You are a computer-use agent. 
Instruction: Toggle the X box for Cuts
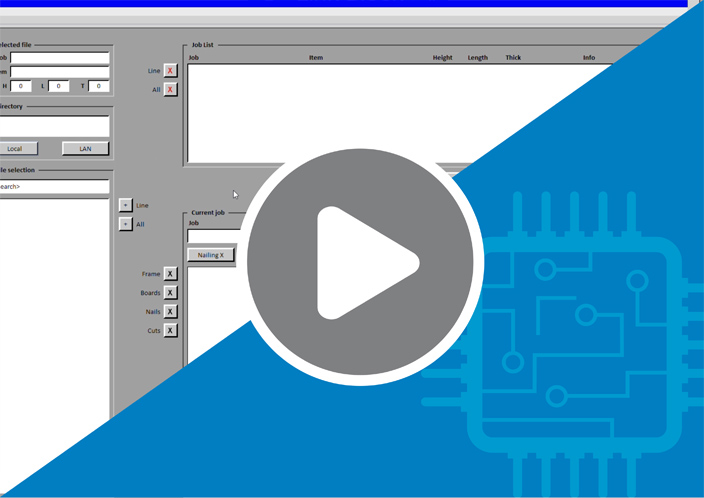pos(170,331)
